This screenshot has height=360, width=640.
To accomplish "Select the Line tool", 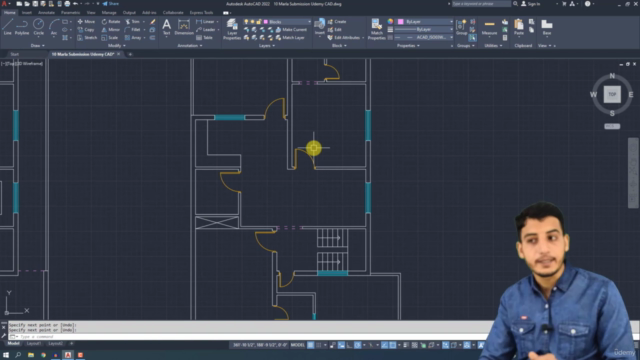I will pyautogui.click(x=7, y=27).
